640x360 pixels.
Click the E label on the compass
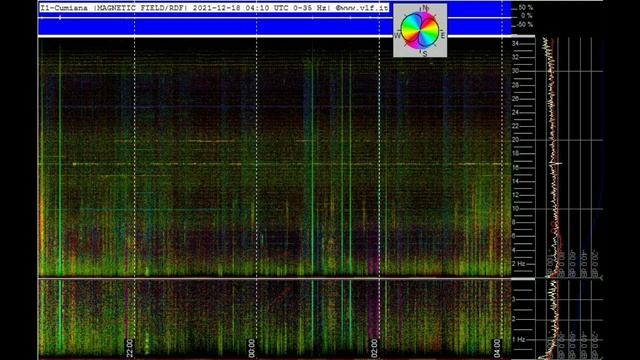tap(443, 36)
